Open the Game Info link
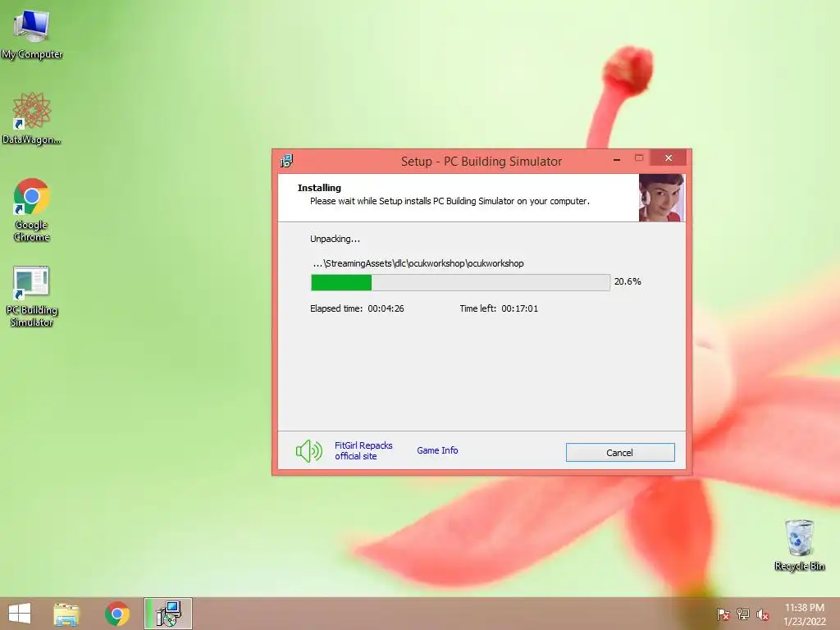This screenshot has width=840, height=630. coord(437,450)
